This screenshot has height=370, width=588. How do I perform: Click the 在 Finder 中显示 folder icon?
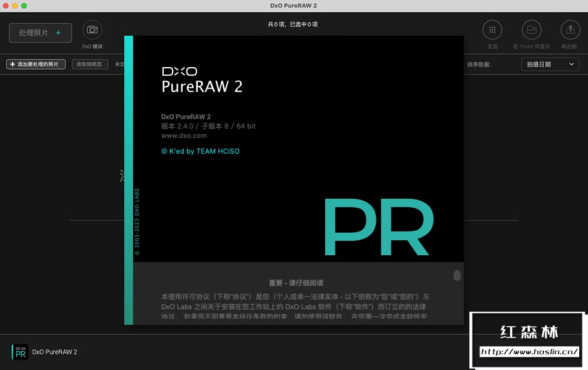(532, 29)
